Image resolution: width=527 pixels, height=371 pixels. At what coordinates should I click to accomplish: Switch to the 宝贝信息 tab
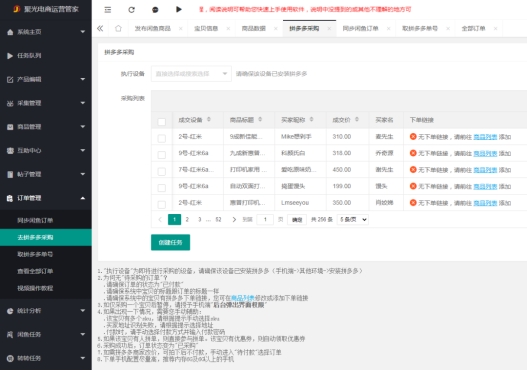206,29
